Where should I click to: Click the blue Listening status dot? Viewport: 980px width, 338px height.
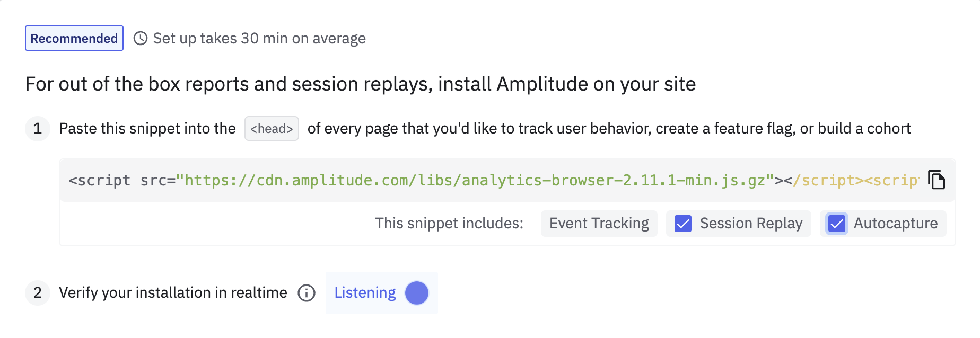click(417, 293)
